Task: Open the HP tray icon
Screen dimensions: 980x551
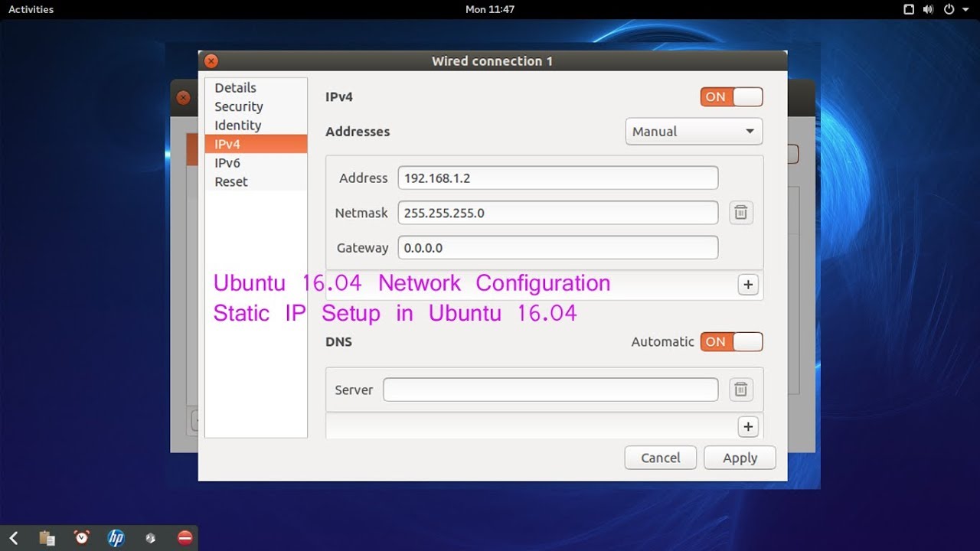Action: point(116,538)
